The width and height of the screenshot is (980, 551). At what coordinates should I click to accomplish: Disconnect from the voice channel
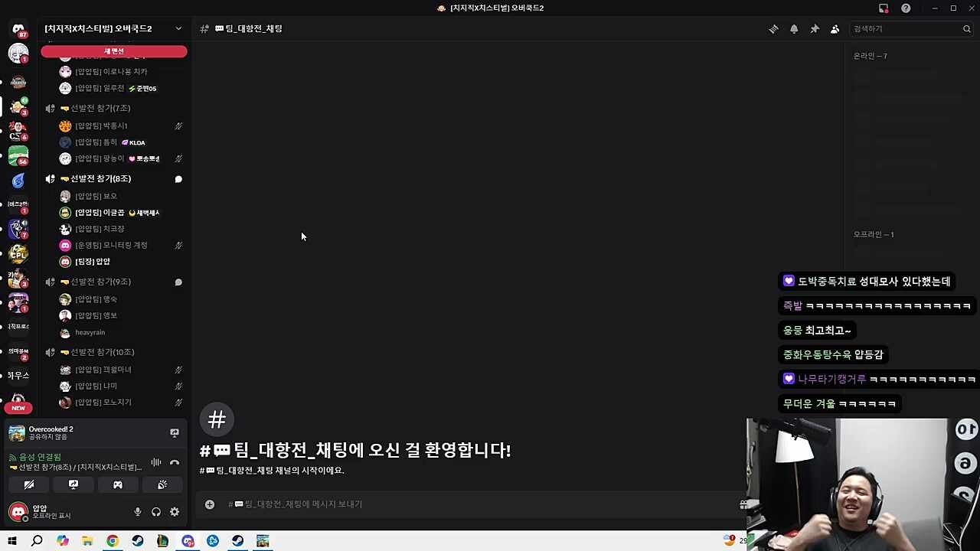pos(175,462)
